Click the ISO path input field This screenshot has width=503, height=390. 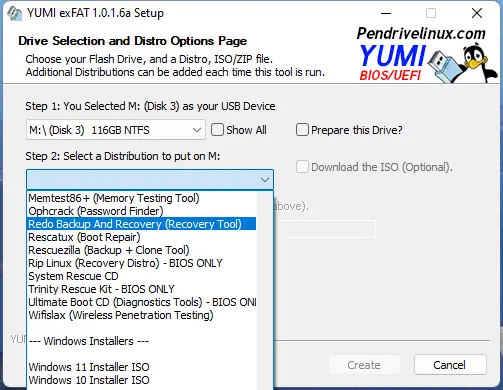point(325,229)
